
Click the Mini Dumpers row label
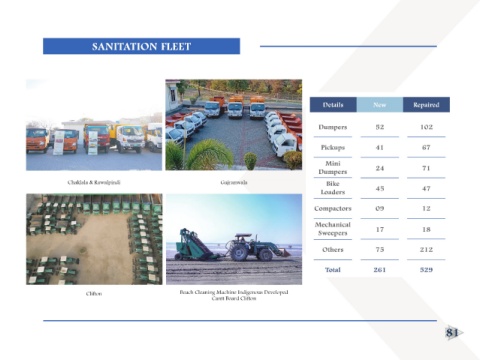point(333,168)
